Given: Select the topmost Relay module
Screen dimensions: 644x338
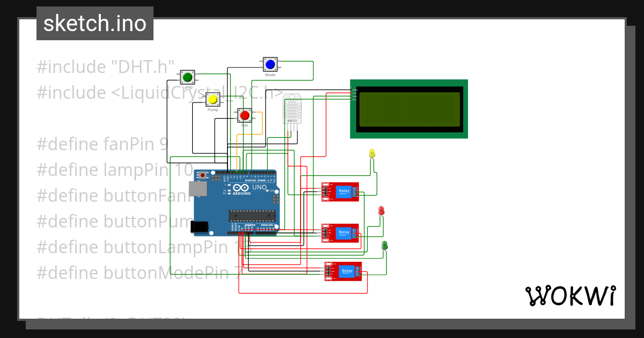Looking at the screenshot, I should [x=340, y=192].
